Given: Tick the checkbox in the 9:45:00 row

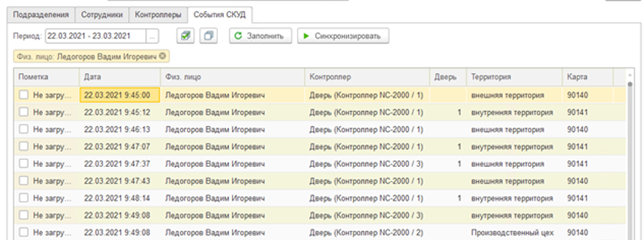Looking at the screenshot, I should pos(24,95).
